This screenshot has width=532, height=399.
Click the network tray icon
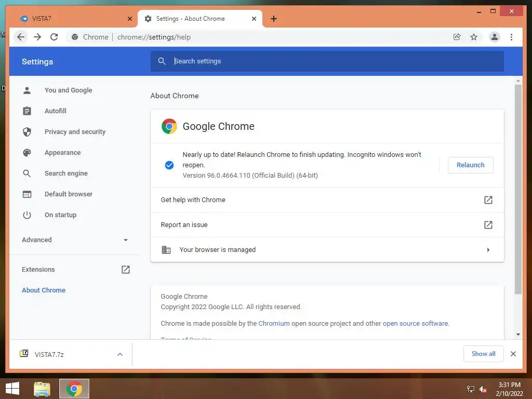pyautogui.click(x=471, y=389)
